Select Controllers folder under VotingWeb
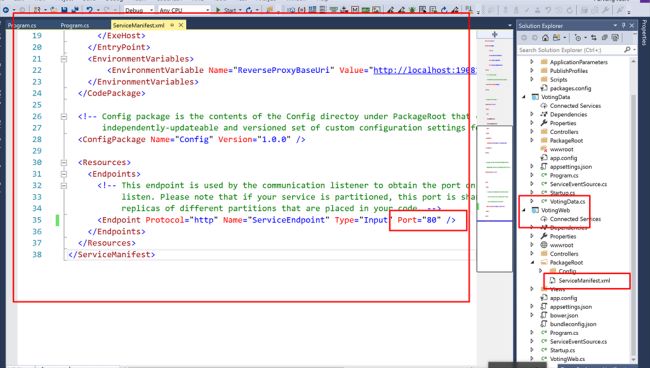Screen dimensions: 650x368 point(564,254)
